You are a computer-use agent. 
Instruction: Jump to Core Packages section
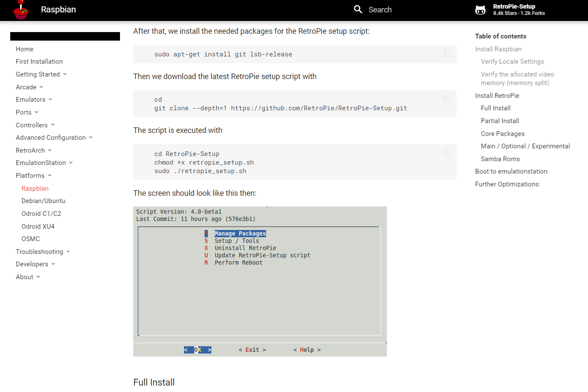coord(503,134)
